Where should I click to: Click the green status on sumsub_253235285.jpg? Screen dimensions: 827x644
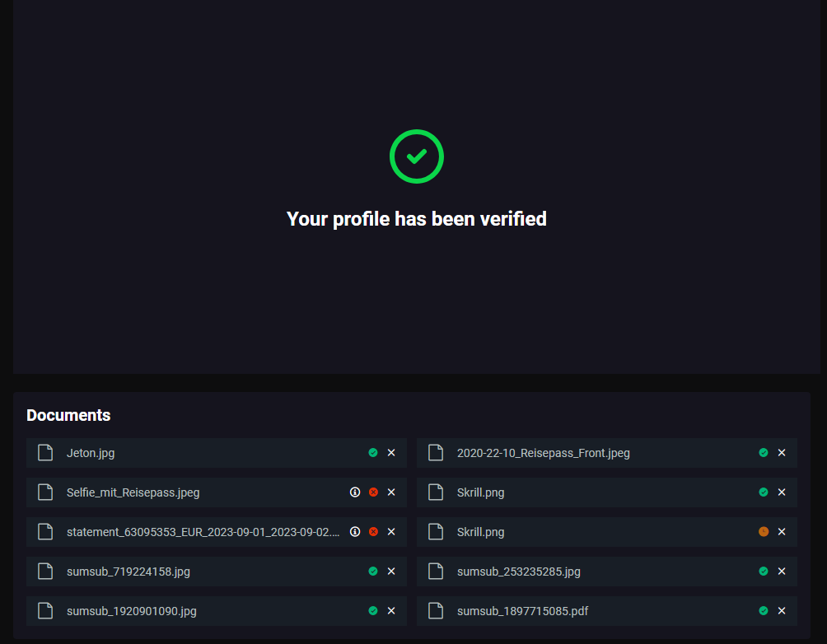764,572
